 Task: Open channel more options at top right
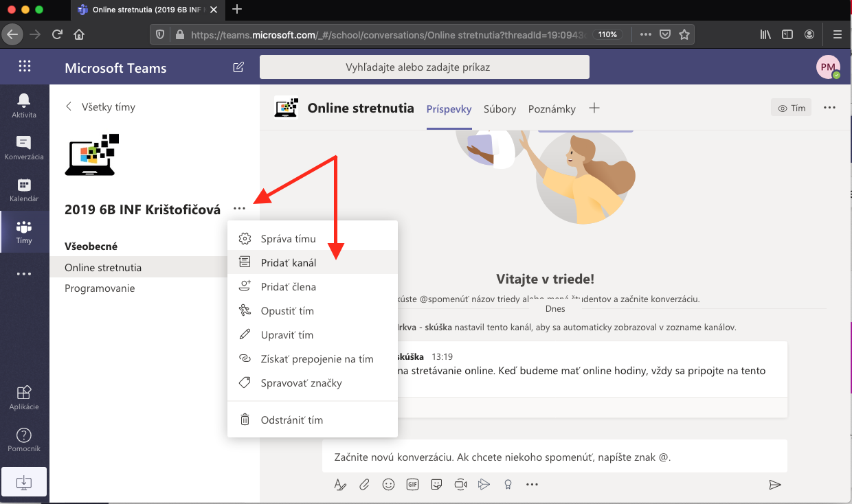click(829, 108)
